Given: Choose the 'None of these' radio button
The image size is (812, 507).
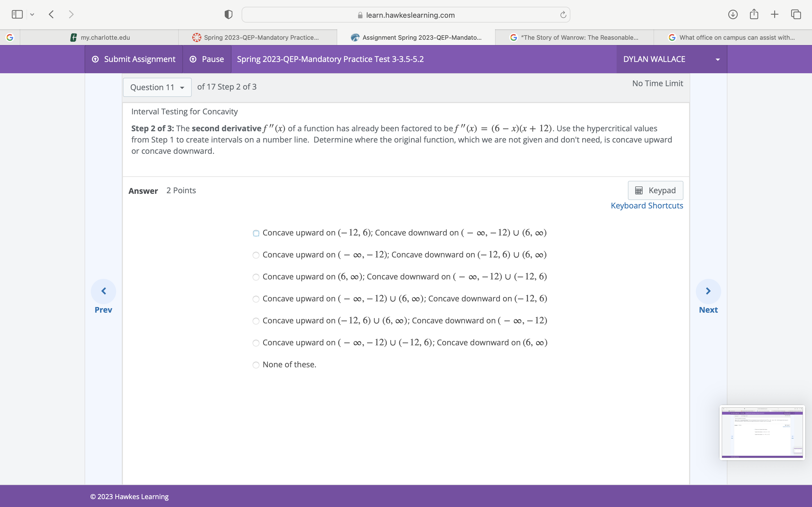Looking at the screenshot, I should pos(256,365).
